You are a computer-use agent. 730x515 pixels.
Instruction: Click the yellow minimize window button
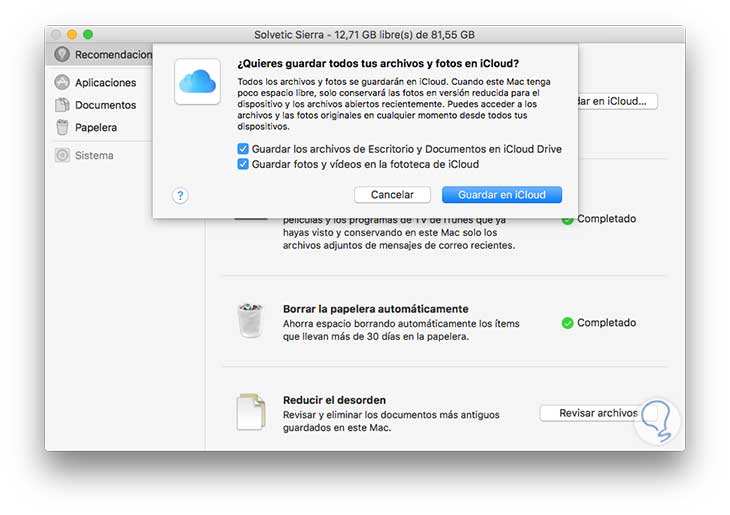72,34
